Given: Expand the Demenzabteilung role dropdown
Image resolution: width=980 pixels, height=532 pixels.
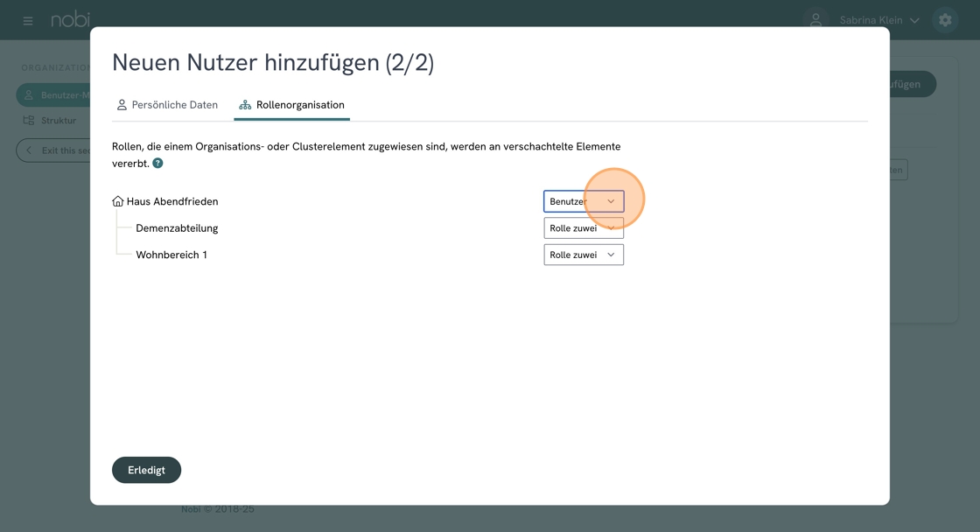Looking at the screenshot, I should pyautogui.click(x=583, y=228).
